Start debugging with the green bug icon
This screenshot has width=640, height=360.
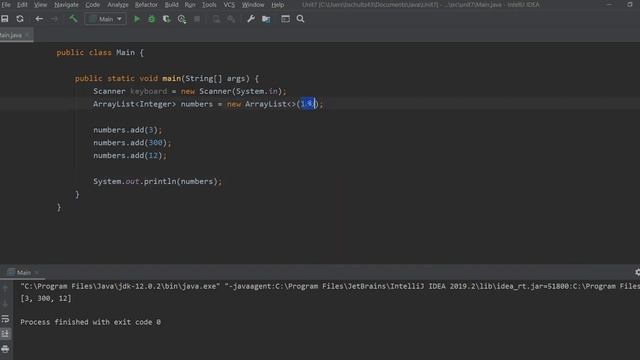pyautogui.click(x=151, y=19)
